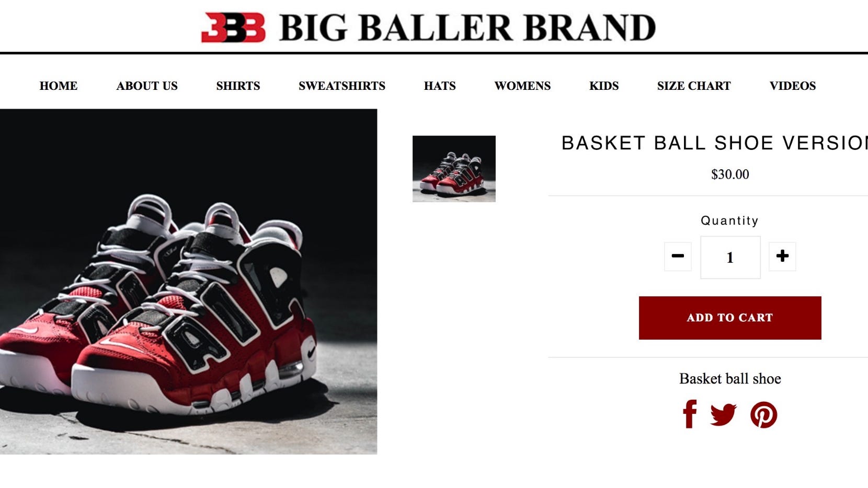
Task: View the SIZE CHART page
Action: pos(694,86)
